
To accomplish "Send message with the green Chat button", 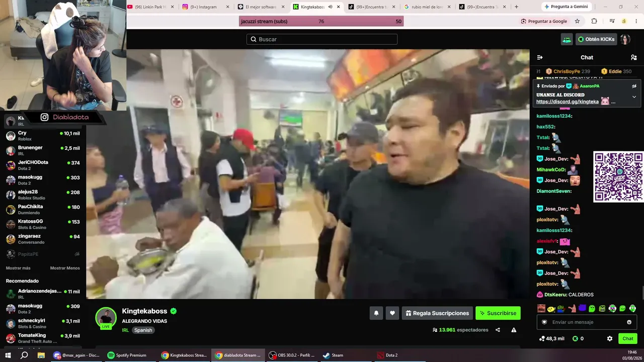I will (x=628, y=338).
